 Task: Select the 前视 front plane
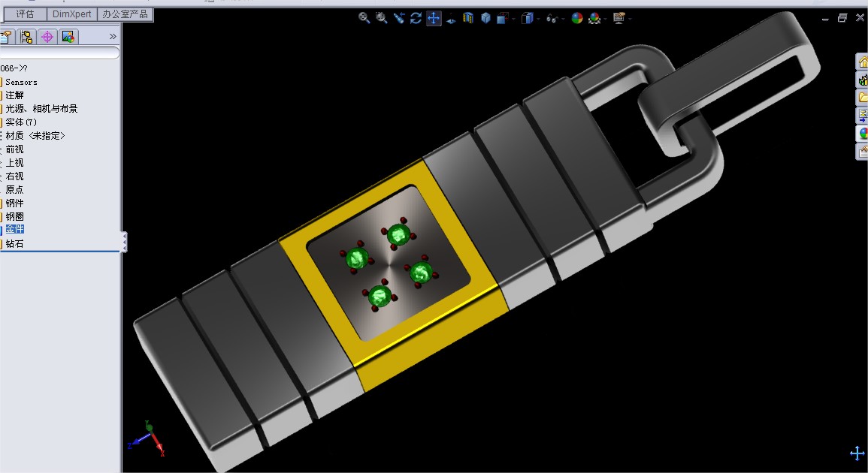pyautogui.click(x=14, y=149)
